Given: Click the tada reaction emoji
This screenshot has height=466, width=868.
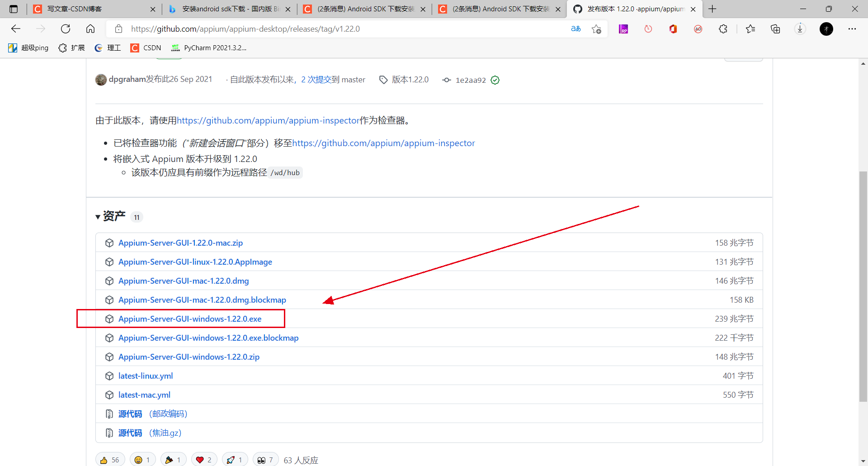Looking at the screenshot, I should (x=169, y=460).
